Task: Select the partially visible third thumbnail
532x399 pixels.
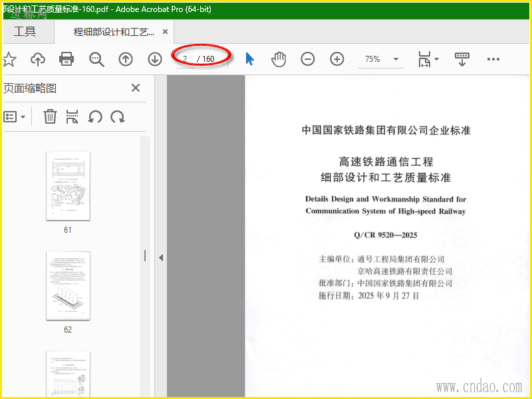Action: coord(68,374)
